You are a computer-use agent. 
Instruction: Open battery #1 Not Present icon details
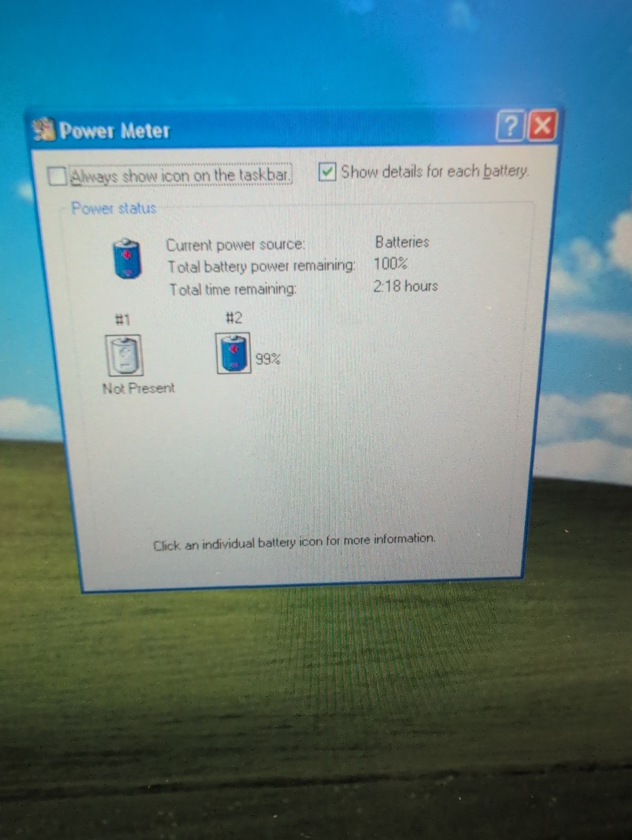(124, 355)
